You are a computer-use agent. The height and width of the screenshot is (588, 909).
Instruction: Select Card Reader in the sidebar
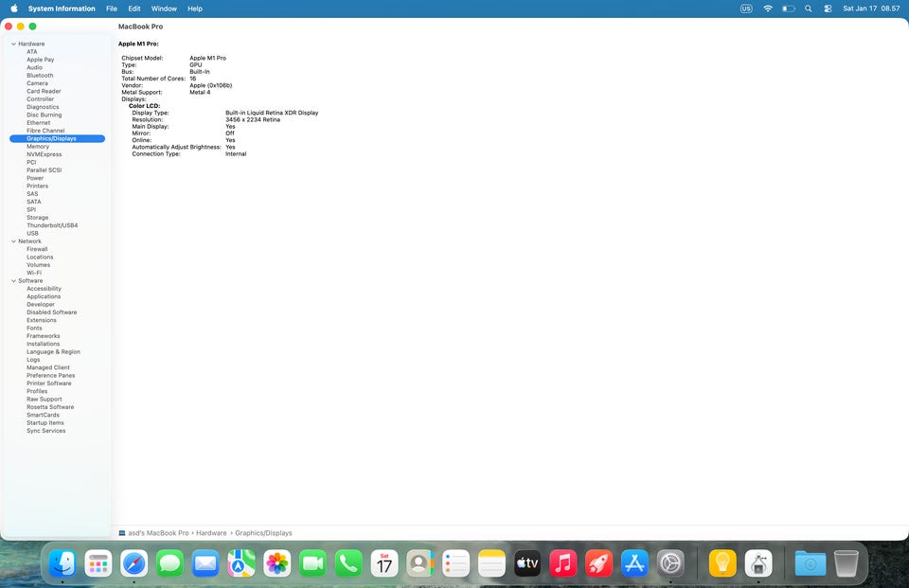[x=44, y=91]
